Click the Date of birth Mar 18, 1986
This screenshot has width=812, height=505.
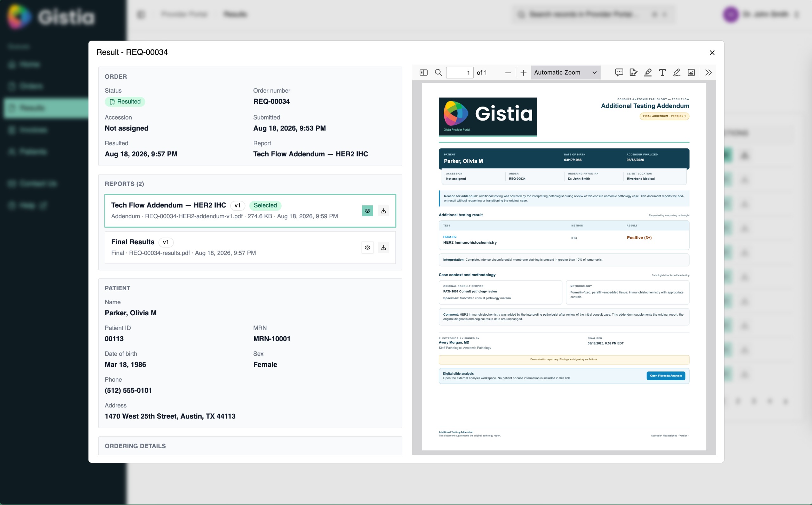[x=126, y=364]
